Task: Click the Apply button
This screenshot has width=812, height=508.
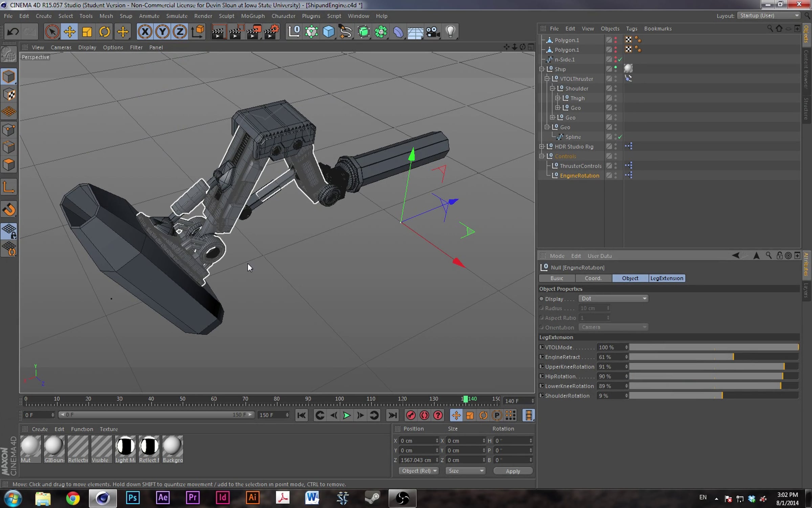Action: [x=513, y=471]
